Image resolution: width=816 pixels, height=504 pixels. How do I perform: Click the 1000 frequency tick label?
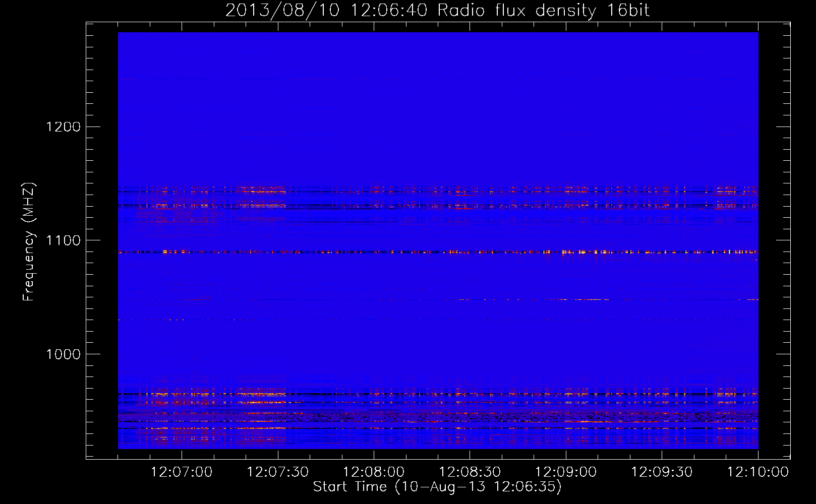(64, 354)
